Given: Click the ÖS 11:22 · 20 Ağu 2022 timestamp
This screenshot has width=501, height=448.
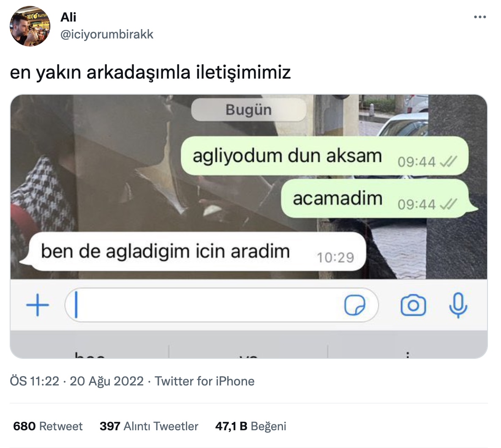Looking at the screenshot, I should tap(77, 381).
